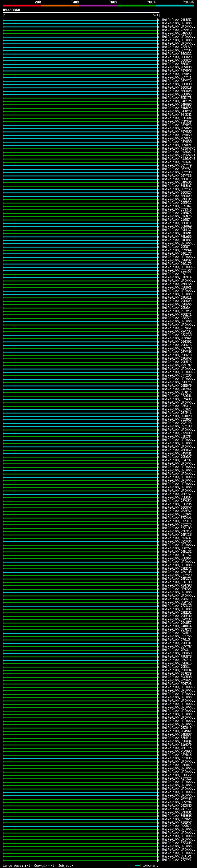Click the purple ~60% identity legend segment
Viewport: 197px width, 868px height.
(99, 6)
